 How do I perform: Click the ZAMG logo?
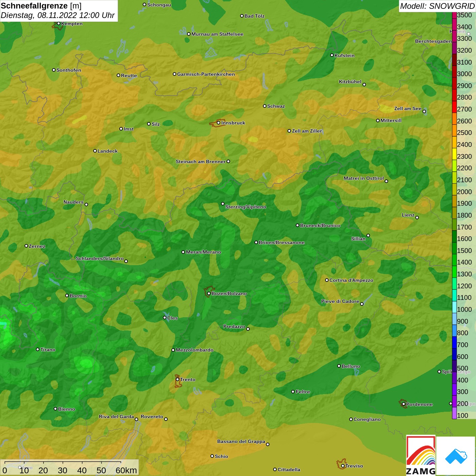point(421,456)
